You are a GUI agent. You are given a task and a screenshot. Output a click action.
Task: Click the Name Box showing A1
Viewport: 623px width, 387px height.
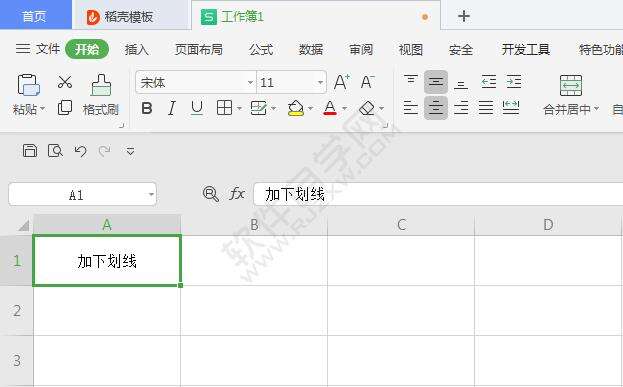pos(82,194)
